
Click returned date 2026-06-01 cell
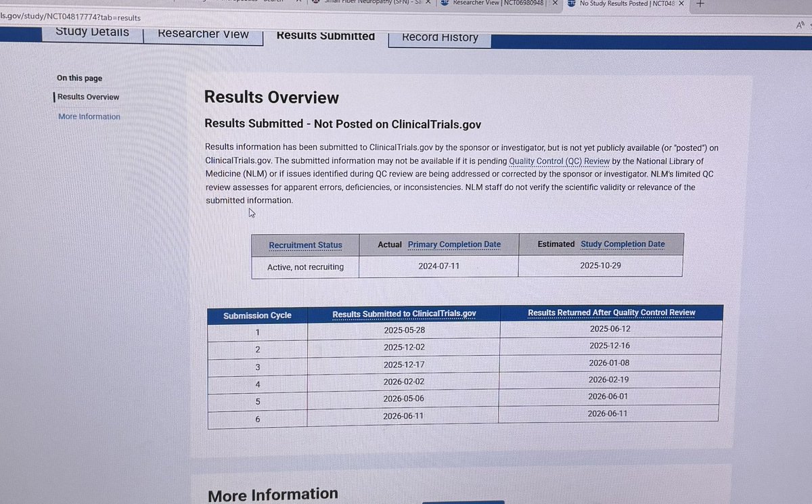coord(608,396)
